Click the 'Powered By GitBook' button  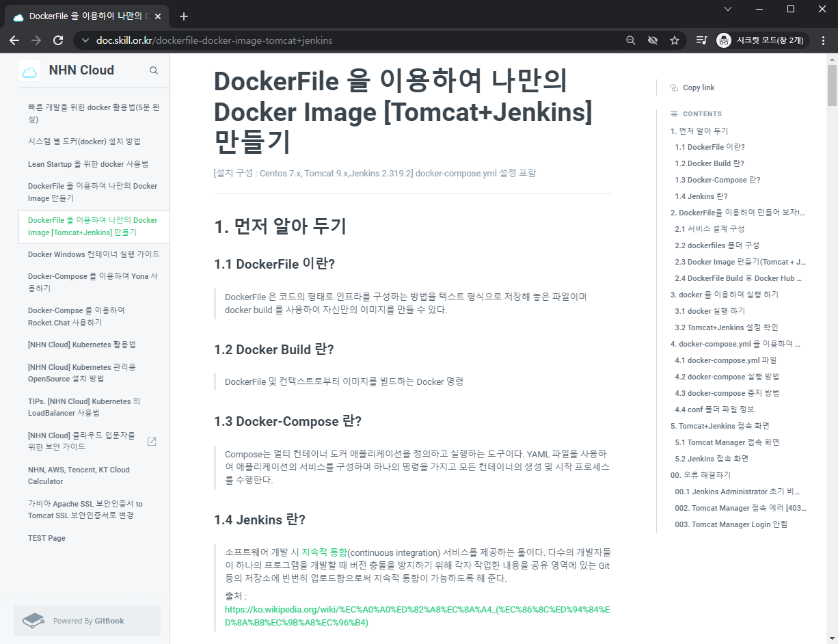[87, 621]
